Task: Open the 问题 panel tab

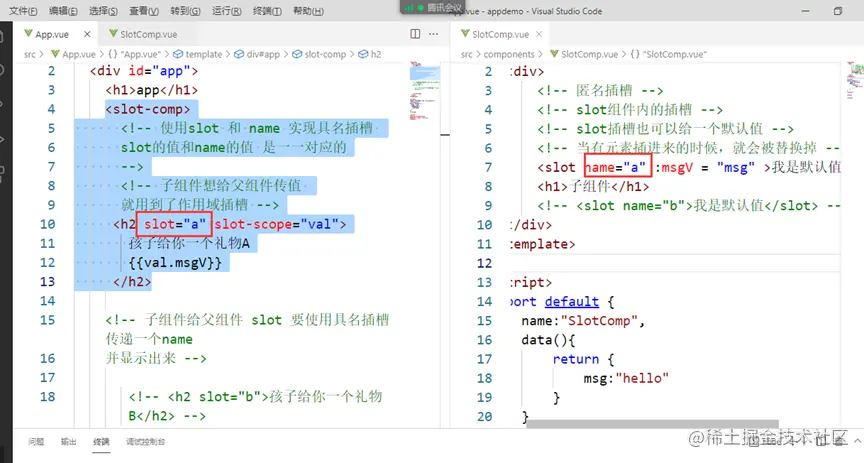Action: (36, 442)
